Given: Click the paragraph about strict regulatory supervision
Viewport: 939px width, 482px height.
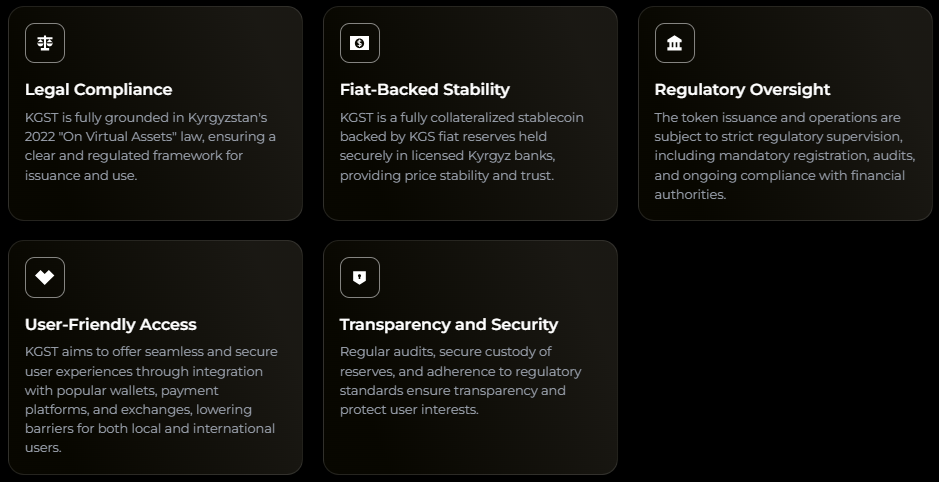Looking at the screenshot, I should (779, 156).
